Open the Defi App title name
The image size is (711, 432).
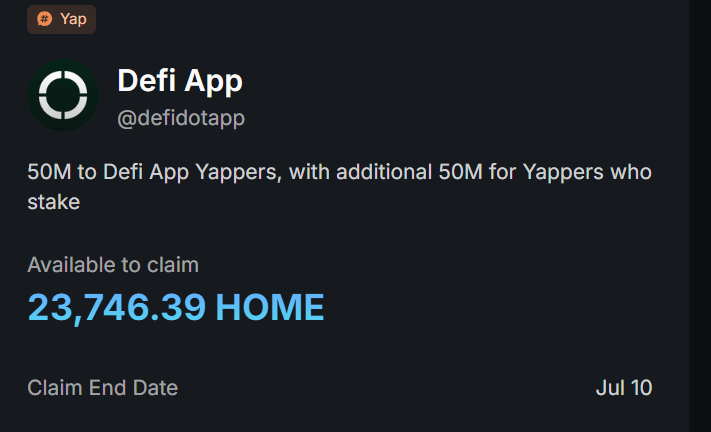pos(180,81)
